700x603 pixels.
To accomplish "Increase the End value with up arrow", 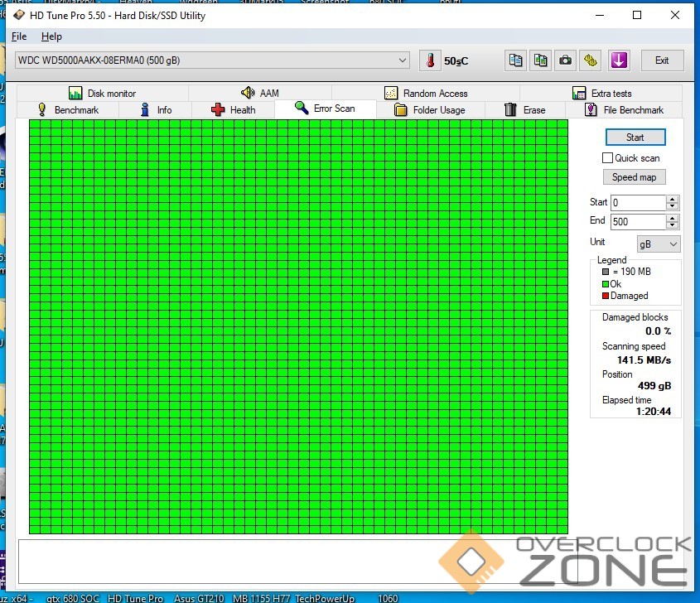I will [672, 218].
